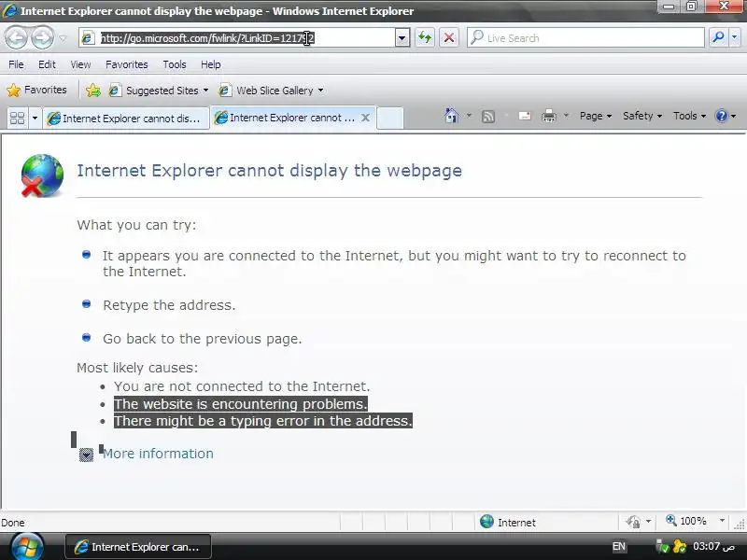Viewport: 747px width, 560px height.
Task: Click the 100% zoom level button
Action: pos(686,521)
